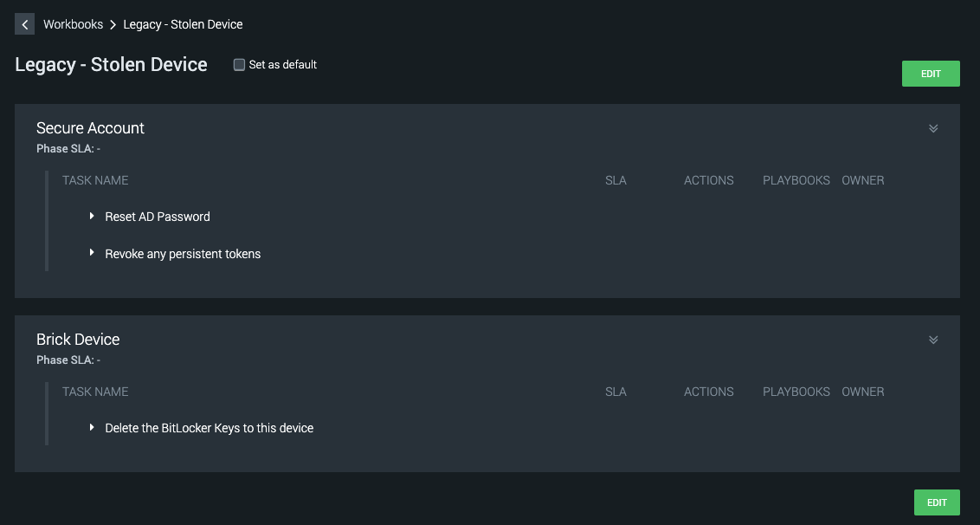
Task: Select Revoke any persistent tokens task text
Action: (183, 254)
